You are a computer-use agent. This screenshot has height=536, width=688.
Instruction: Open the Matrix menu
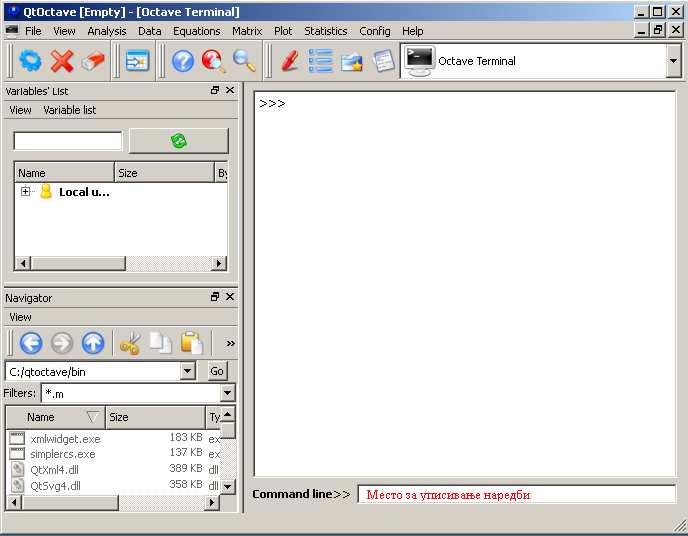(247, 31)
